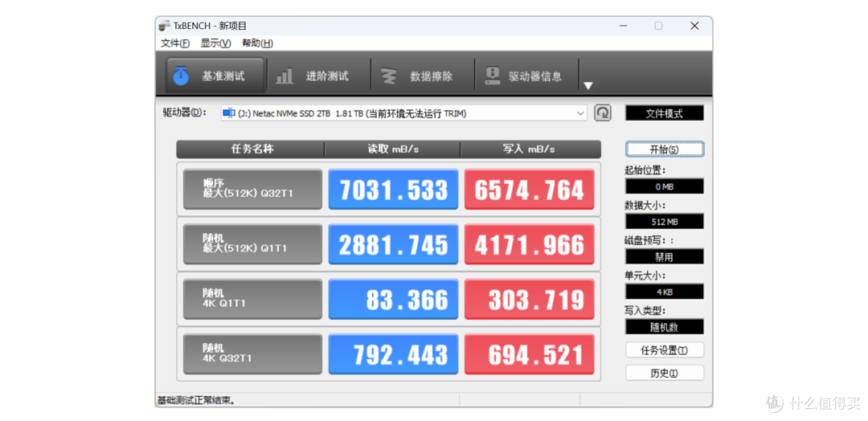Open the 历史(I) history button
The image size is (868, 421).
665,373
